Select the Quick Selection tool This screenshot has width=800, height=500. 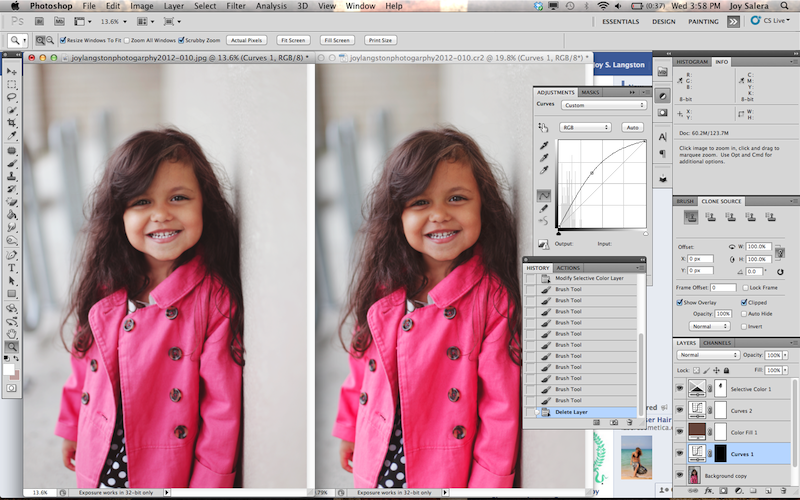pyautogui.click(x=12, y=110)
